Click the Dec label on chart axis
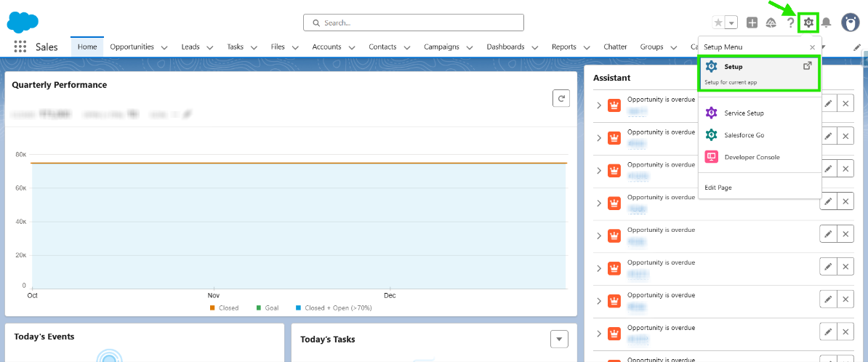Image resolution: width=868 pixels, height=362 pixels. [390, 294]
